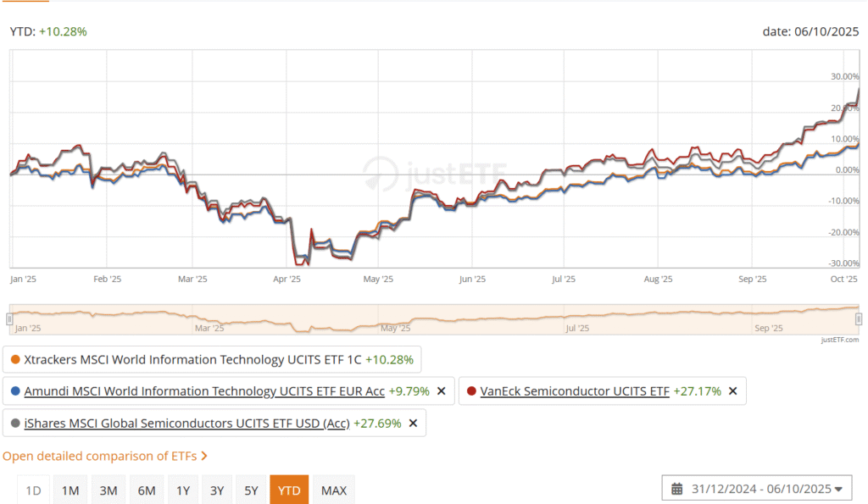868x504 pixels.
Task: Remove the Amundi MSCI World ETF from comparison
Action: [441, 391]
